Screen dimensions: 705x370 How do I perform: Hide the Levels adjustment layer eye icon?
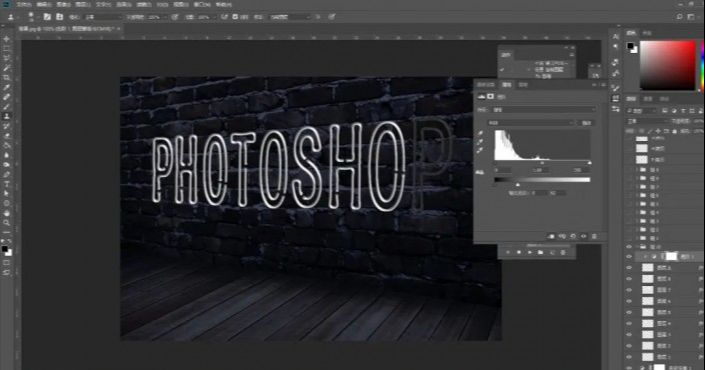pyautogui.click(x=629, y=257)
